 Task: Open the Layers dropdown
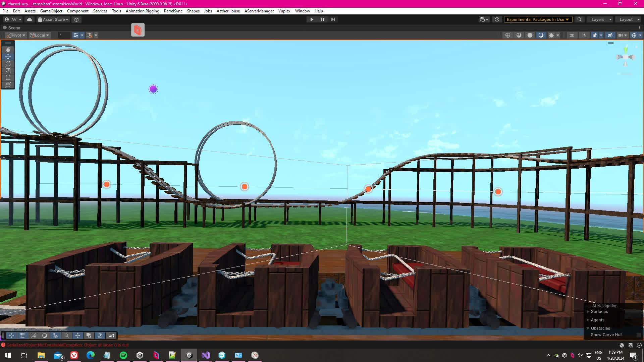[601, 19]
